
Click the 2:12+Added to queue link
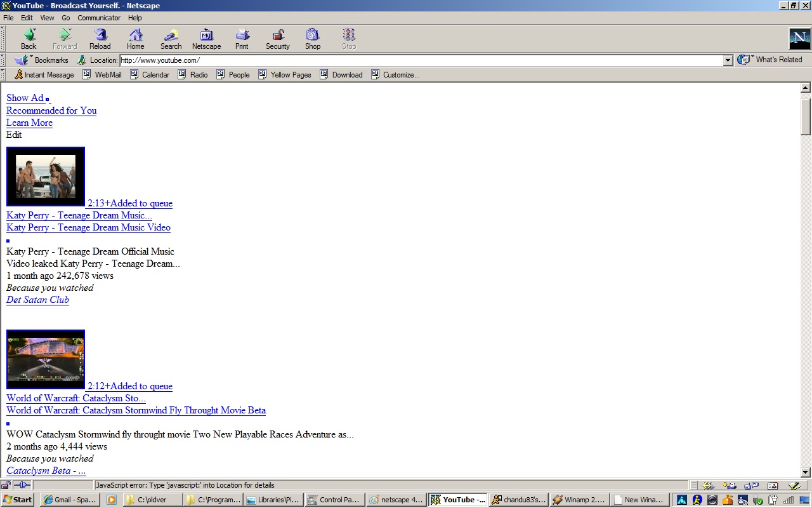(130, 386)
